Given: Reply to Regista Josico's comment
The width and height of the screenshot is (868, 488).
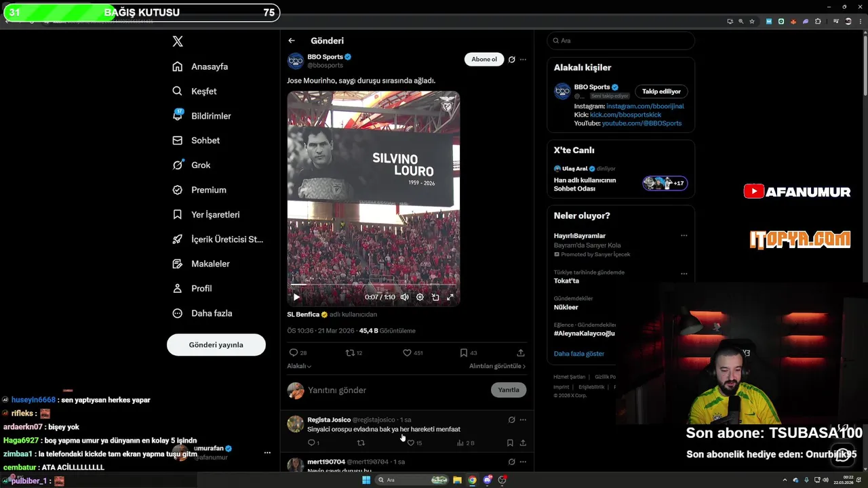Looking at the screenshot, I should pos(313,443).
